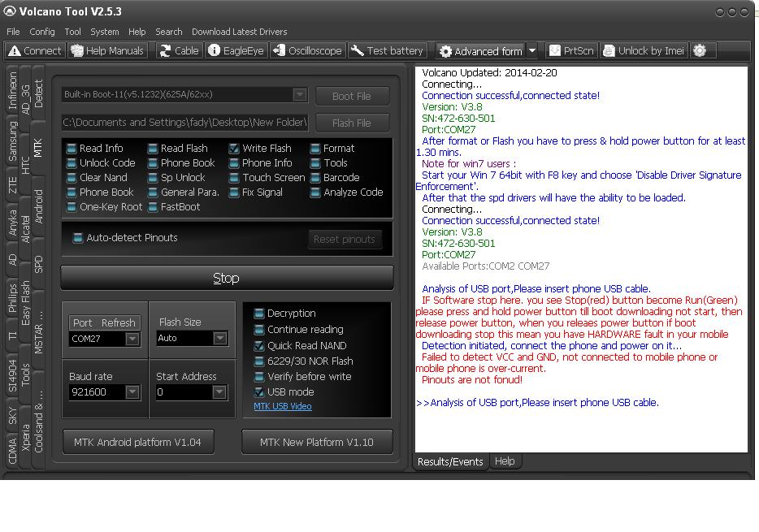Check Auto-detect Pinouts
759x532 pixels.
click(77, 237)
